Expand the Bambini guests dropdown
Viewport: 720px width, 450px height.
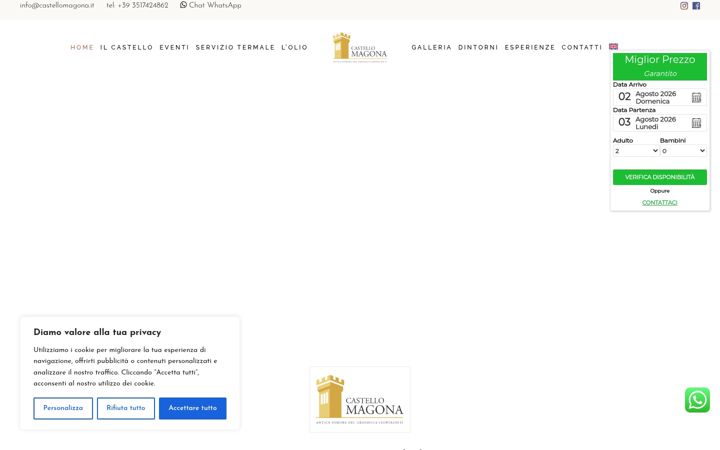[683, 151]
